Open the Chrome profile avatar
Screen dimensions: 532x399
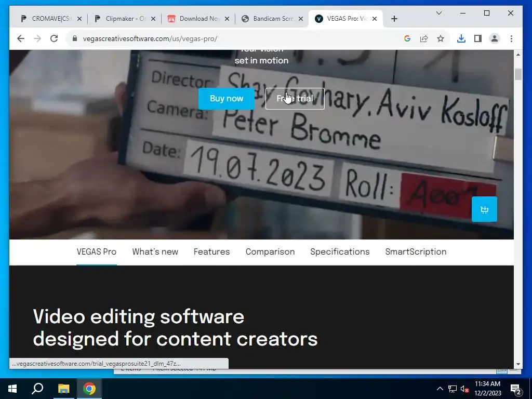(x=495, y=38)
